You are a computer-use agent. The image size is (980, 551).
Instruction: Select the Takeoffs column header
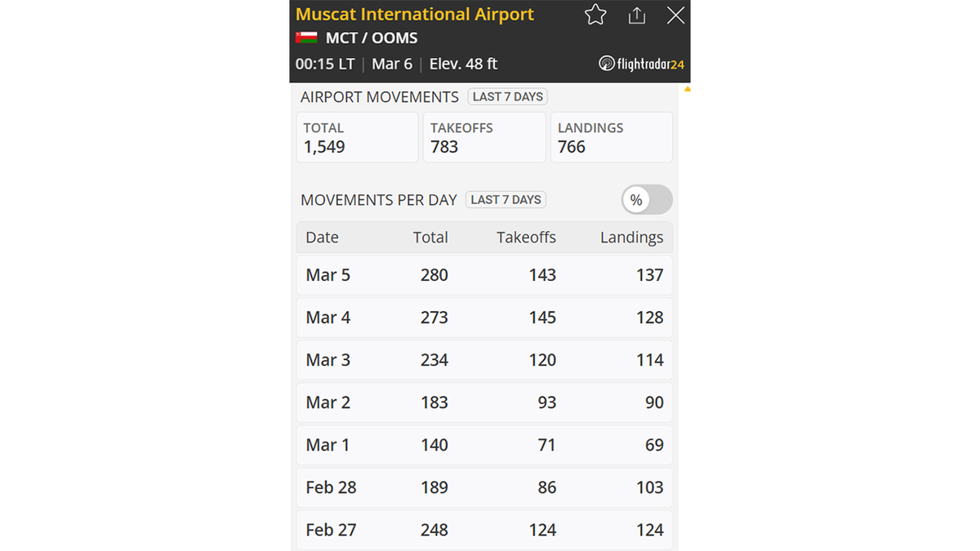click(526, 237)
